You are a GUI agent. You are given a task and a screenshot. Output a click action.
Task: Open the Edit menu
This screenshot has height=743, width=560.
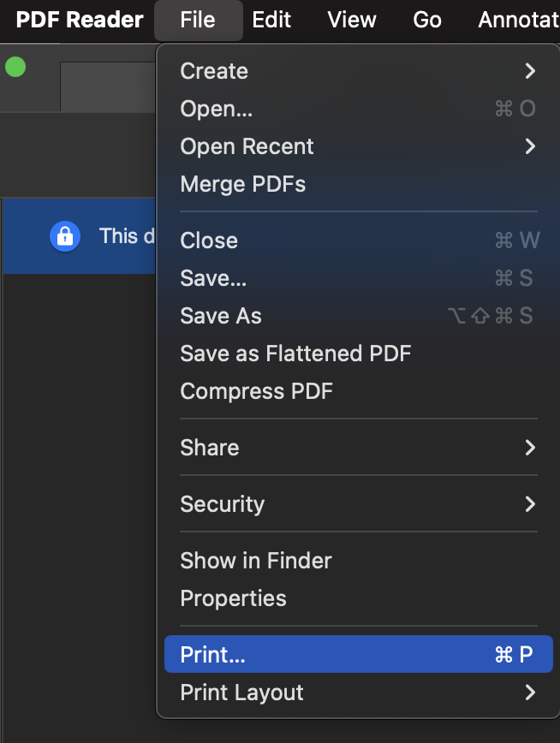tap(271, 21)
